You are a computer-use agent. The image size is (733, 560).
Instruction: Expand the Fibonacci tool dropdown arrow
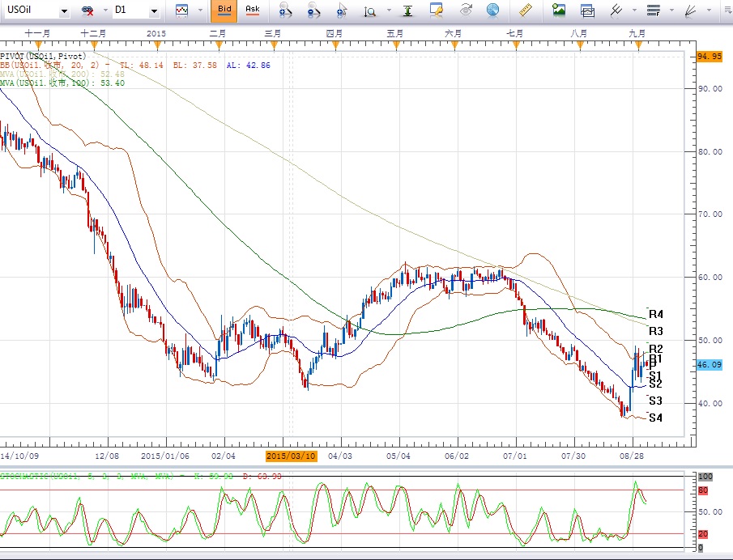tap(671, 11)
